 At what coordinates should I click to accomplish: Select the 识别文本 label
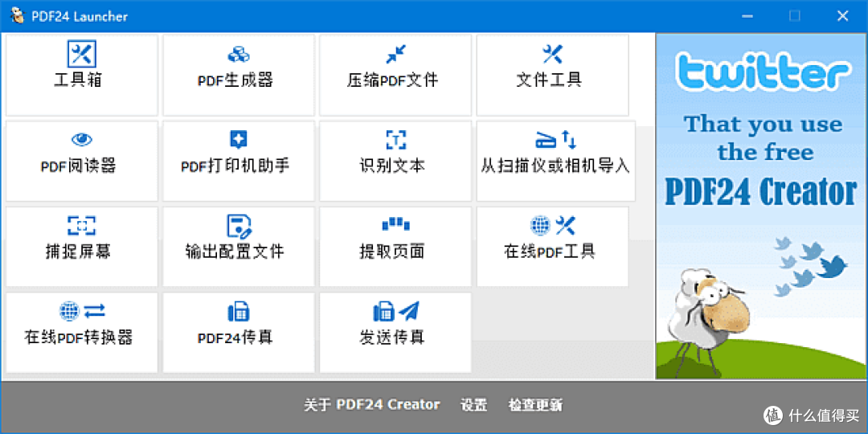point(392,166)
